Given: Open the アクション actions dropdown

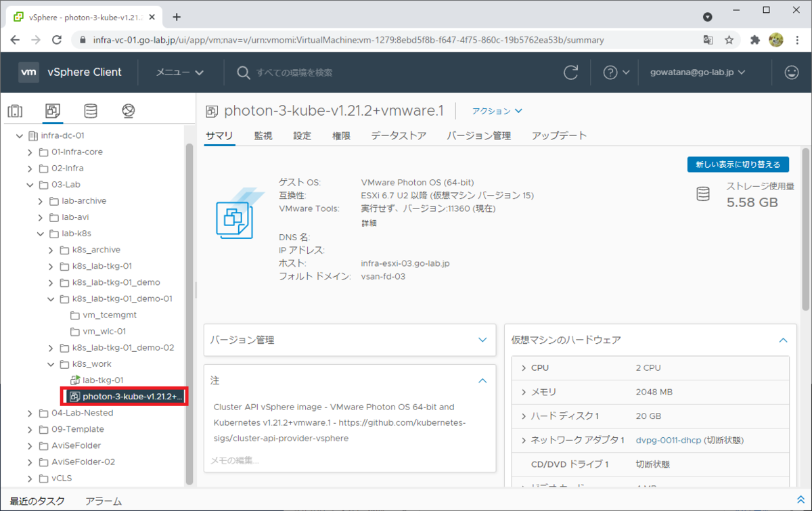Looking at the screenshot, I should click(497, 110).
